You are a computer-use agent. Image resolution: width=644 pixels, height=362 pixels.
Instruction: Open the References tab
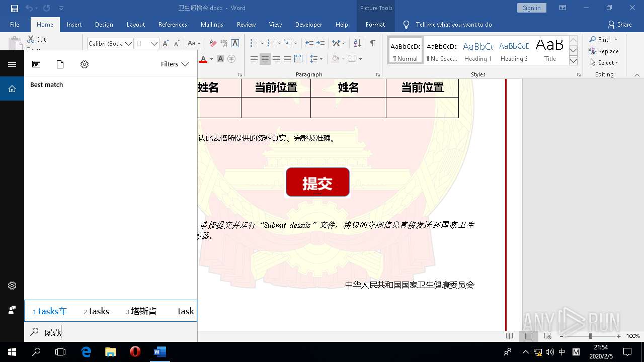point(173,25)
